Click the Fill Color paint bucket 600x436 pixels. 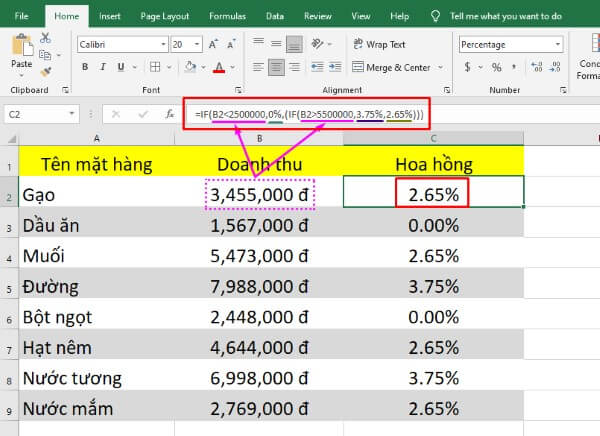pos(190,67)
